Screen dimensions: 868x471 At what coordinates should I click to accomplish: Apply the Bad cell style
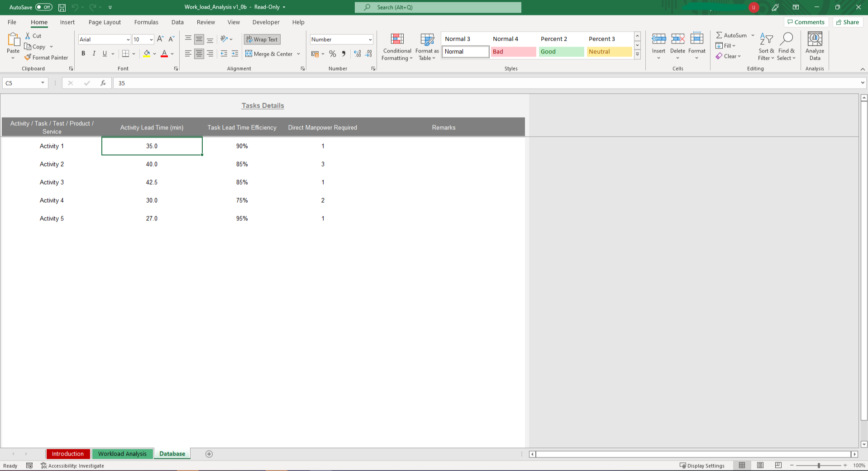(513, 52)
